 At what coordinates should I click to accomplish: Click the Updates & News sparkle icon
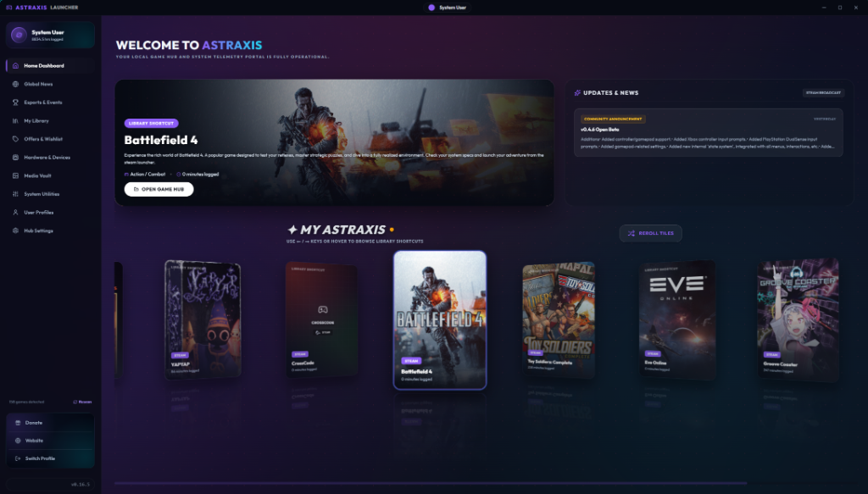(x=577, y=93)
